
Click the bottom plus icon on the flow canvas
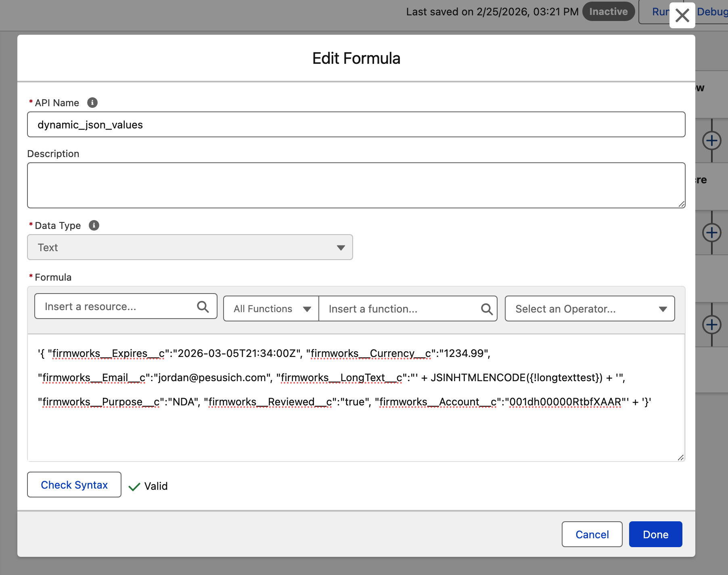(713, 325)
